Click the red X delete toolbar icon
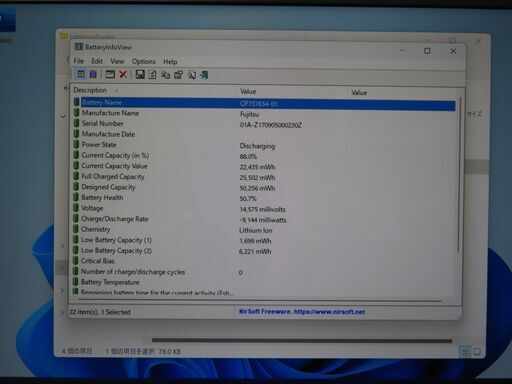 click(x=123, y=74)
